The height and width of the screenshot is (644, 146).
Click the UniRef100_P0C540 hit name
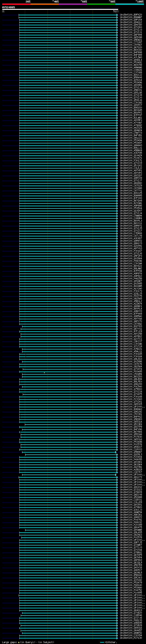(x=131, y=387)
